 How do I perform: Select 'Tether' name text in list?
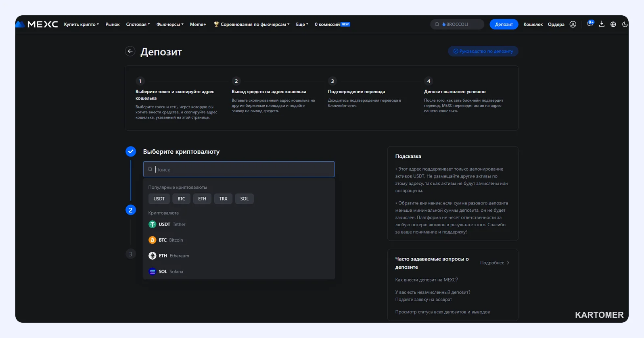pos(179,224)
